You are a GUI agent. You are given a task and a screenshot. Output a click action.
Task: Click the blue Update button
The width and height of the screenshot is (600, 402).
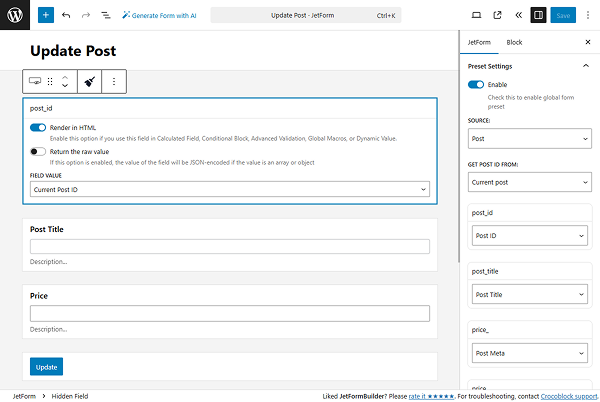click(46, 367)
